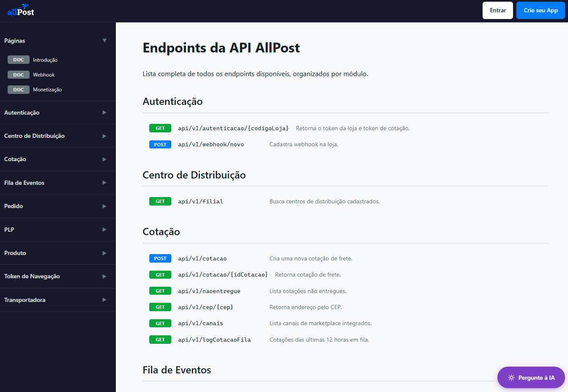This screenshot has height=392, width=568.
Task: Click GET badge for autenticacao/{codigoLoja}
Action: coord(160,128)
